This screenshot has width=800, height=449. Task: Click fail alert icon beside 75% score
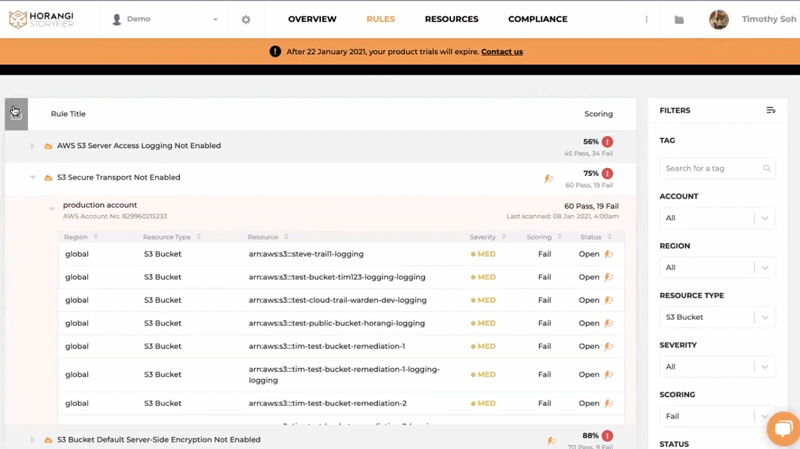(x=607, y=173)
